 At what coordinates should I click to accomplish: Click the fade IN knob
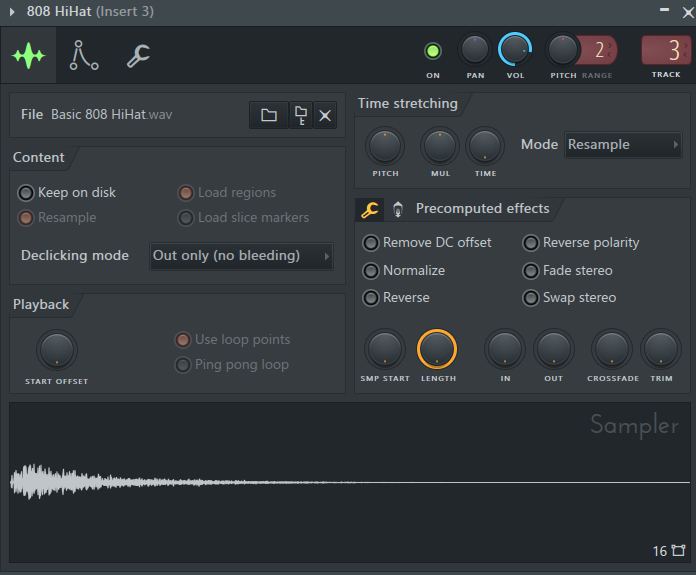pyautogui.click(x=505, y=349)
